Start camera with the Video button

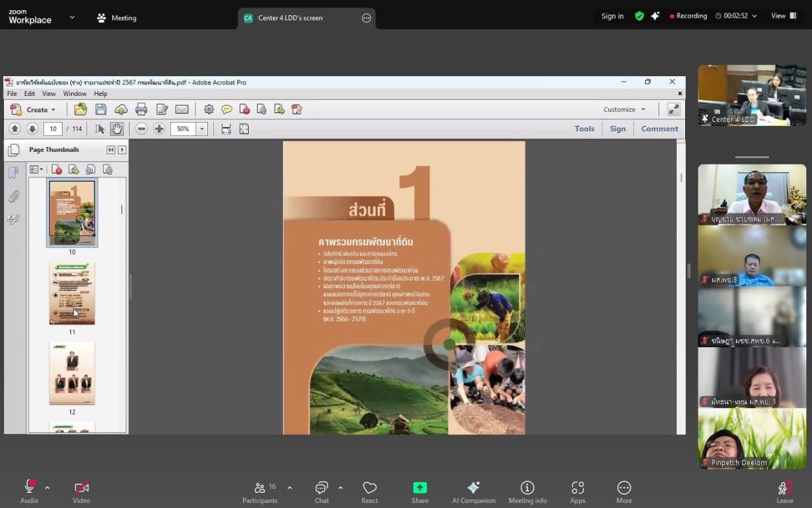coord(81,492)
